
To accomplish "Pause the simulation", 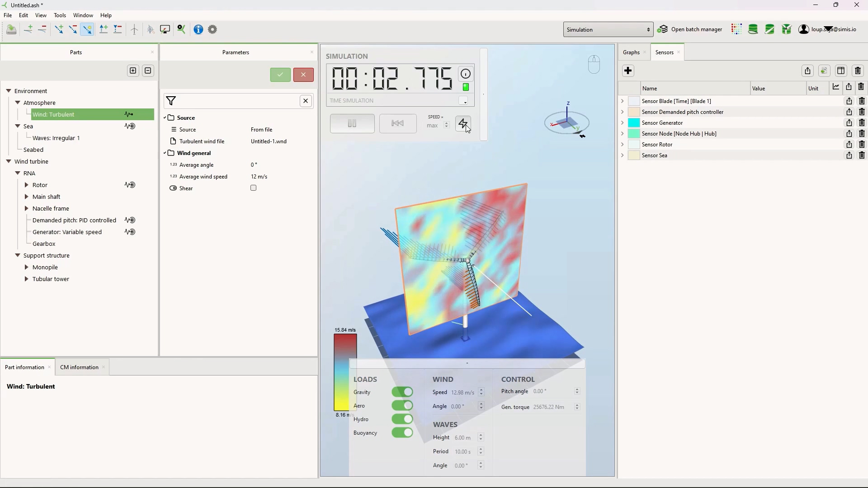I will [352, 124].
